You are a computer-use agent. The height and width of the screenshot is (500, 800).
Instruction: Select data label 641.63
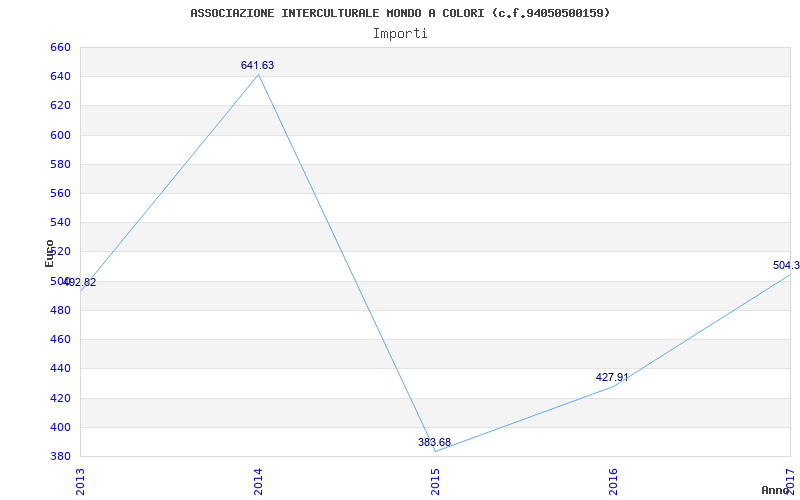[x=258, y=65]
